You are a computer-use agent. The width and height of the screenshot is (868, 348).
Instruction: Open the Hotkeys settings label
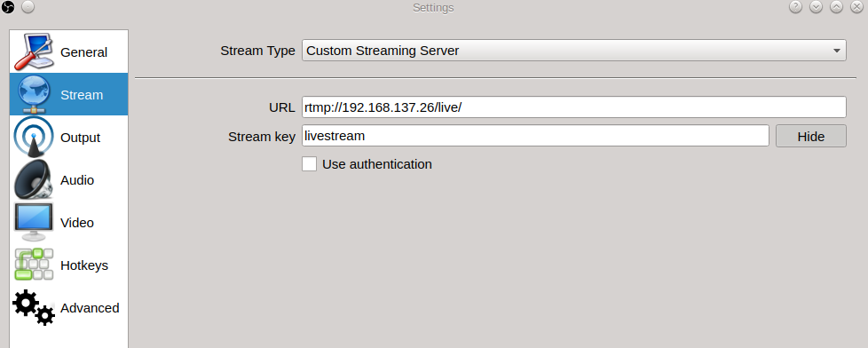(84, 265)
